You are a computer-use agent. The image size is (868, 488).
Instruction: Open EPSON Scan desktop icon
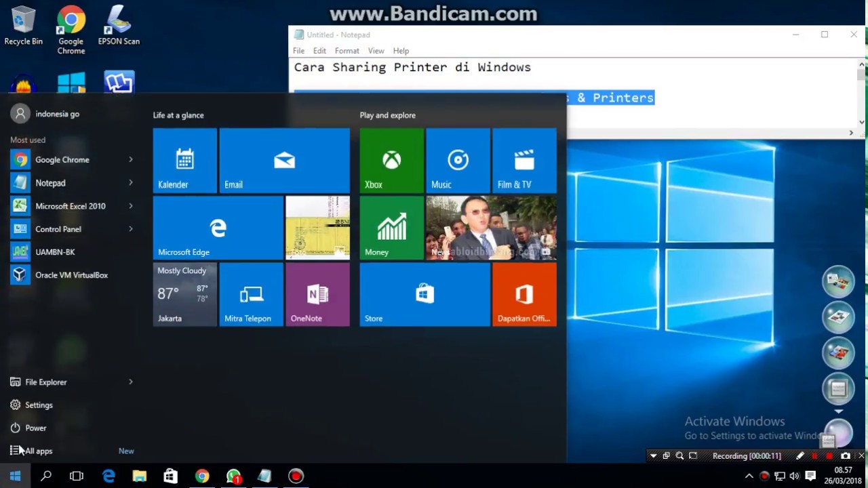[119, 26]
